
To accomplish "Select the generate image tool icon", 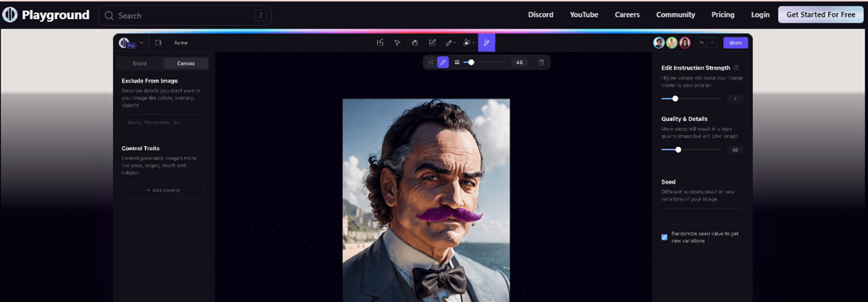I will coord(432,43).
